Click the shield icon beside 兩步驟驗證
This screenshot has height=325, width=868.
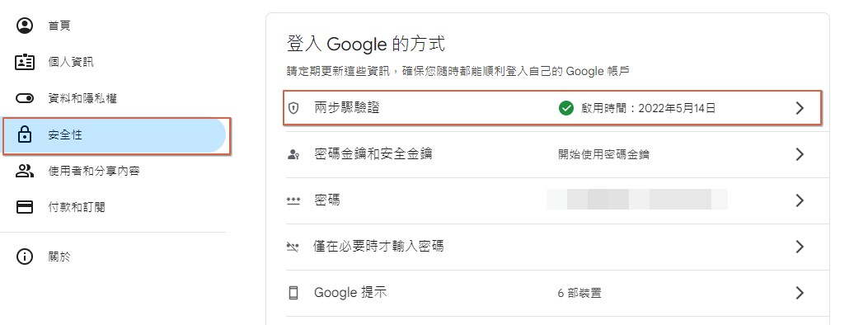click(293, 109)
